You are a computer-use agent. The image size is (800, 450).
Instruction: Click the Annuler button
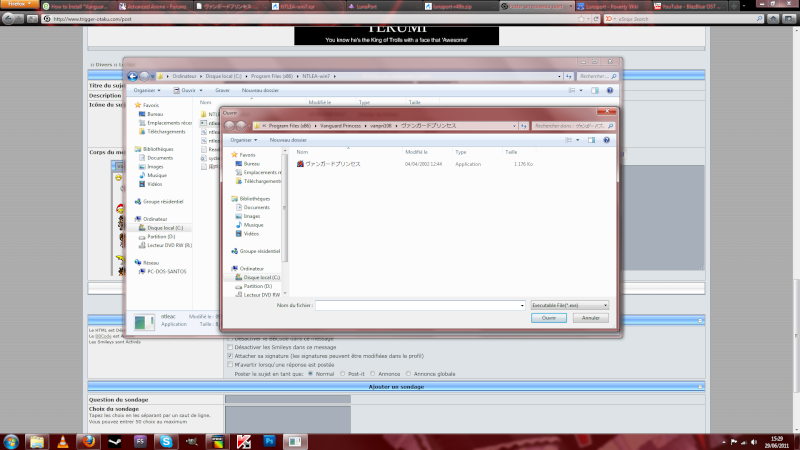tap(590, 318)
